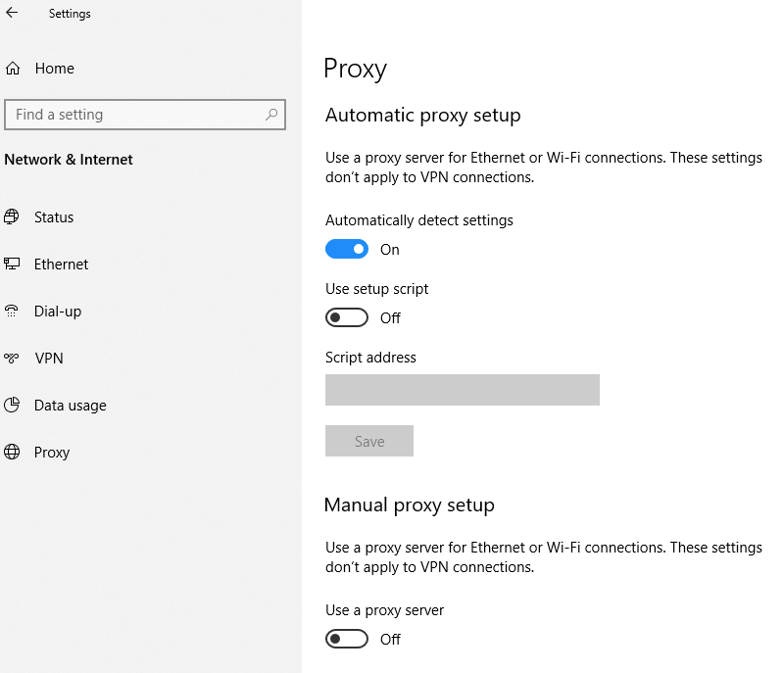Select the VPN connection icon
Image resolution: width=784 pixels, height=673 pixels.
coord(12,358)
